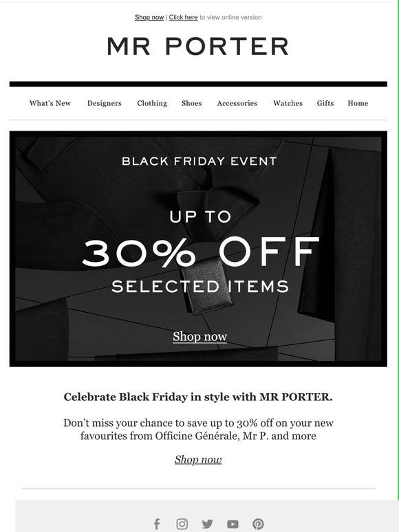Browse the Shoes category

[x=191, y=103]
